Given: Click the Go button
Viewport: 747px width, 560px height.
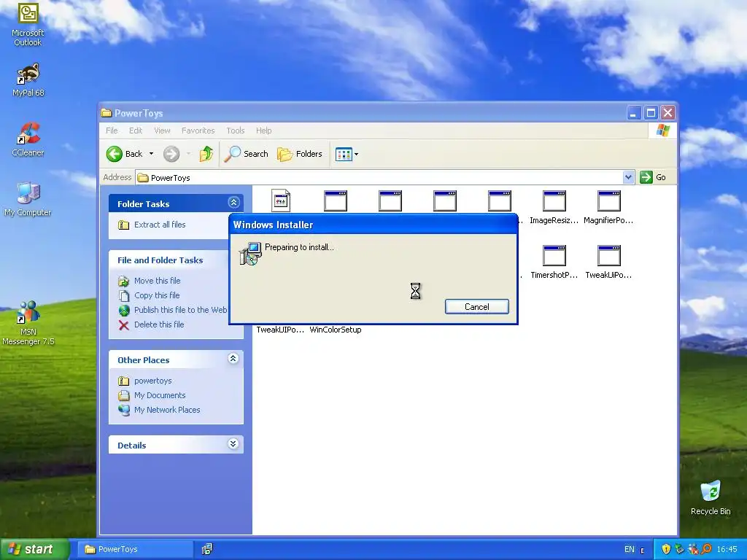Looking at the screenshot, I should click(x=653, y=177).
